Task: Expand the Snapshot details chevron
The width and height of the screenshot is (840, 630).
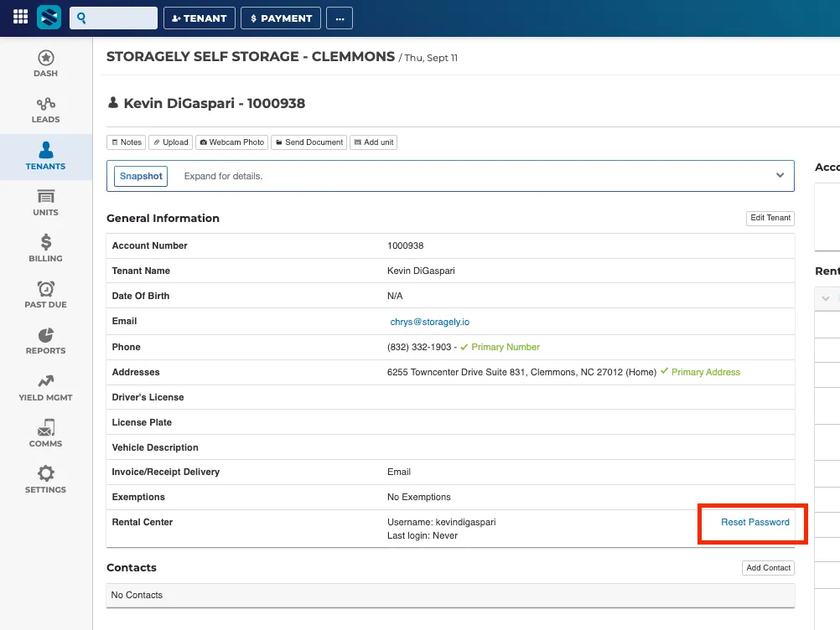Action: pos(780,176)
